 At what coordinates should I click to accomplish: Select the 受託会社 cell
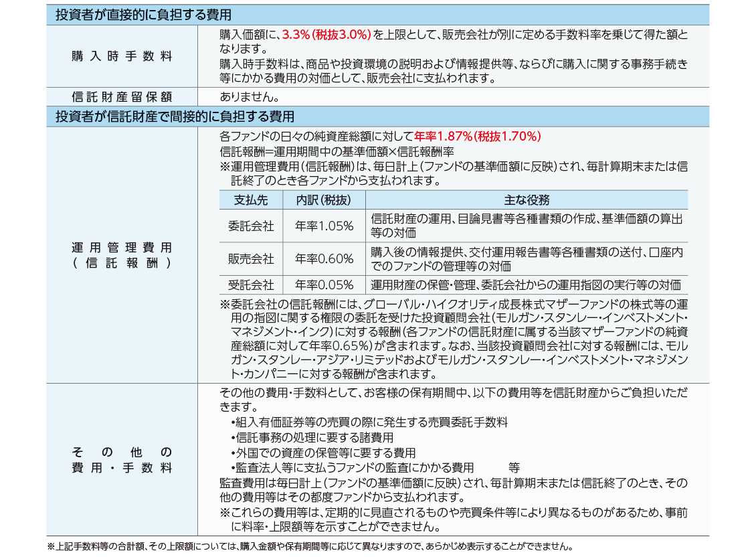(x=251, y=285)
